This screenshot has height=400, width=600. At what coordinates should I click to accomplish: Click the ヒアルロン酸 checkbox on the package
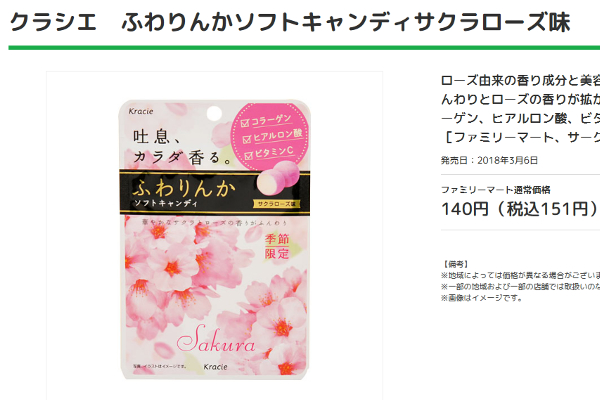coord(247,139)
